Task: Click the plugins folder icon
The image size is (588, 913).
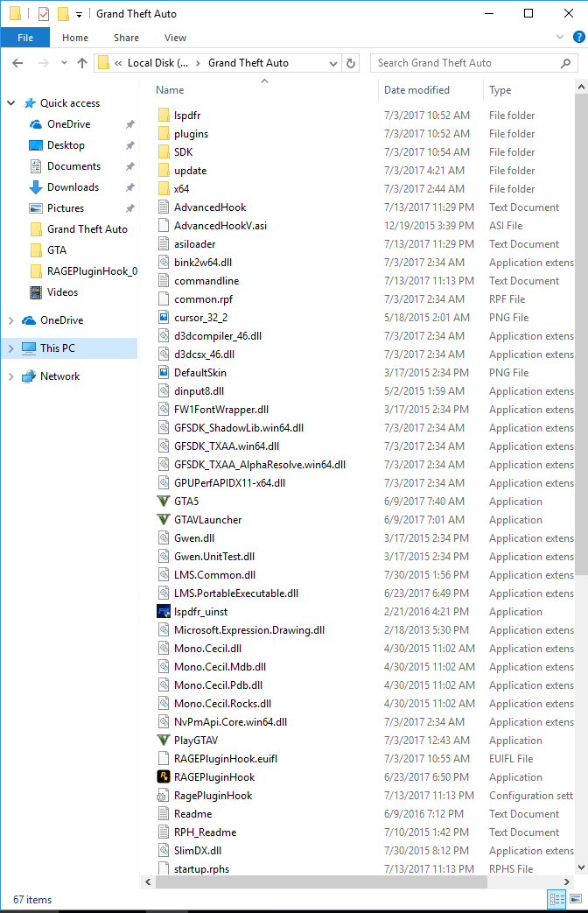Action: 164,133
